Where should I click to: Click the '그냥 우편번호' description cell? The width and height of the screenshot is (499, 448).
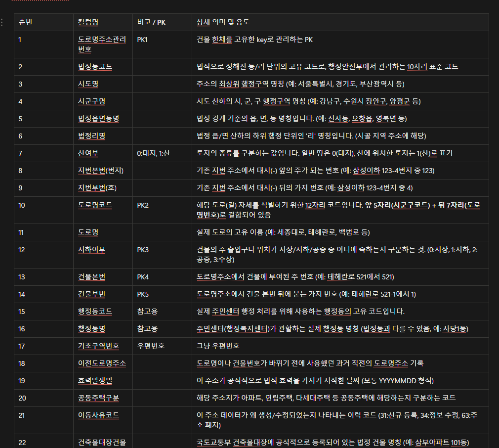pos(340,346)
